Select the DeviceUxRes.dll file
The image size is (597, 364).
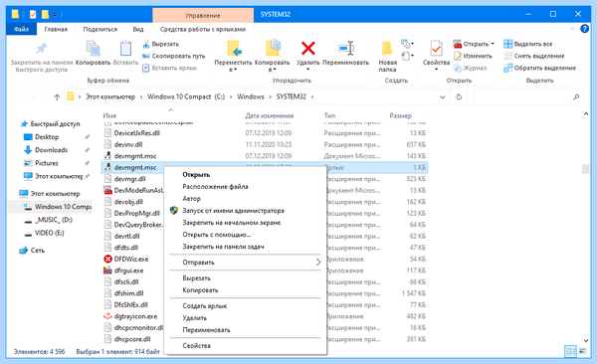tap(137, 133)
